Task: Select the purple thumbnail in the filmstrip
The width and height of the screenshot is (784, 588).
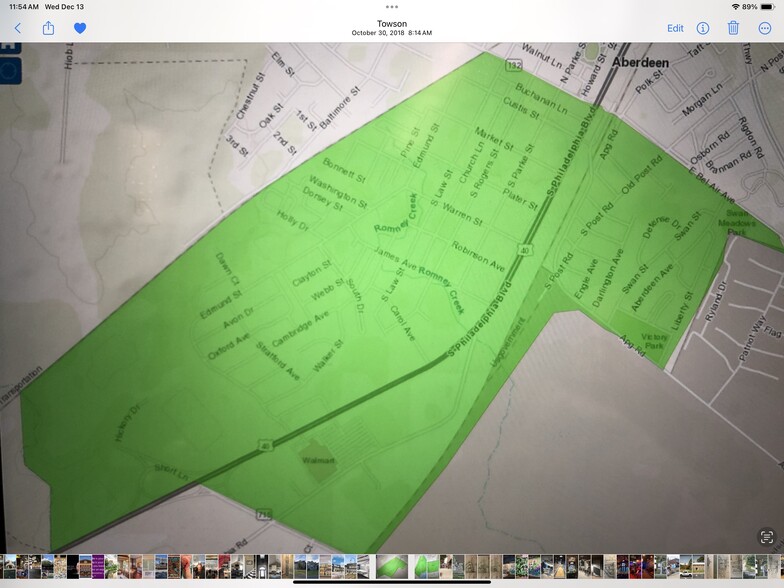Action: coord(98,566)
